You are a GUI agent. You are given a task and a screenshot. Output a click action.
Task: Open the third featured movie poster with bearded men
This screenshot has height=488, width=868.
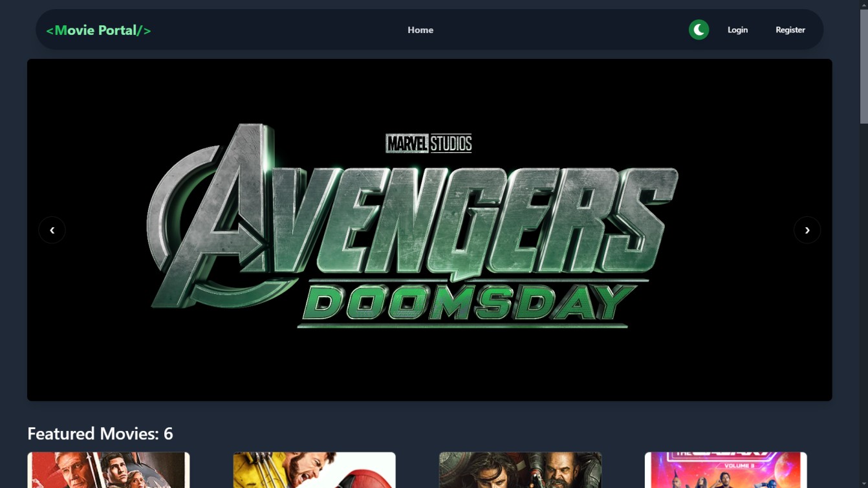pyautogui.click(x=520, y=471)
